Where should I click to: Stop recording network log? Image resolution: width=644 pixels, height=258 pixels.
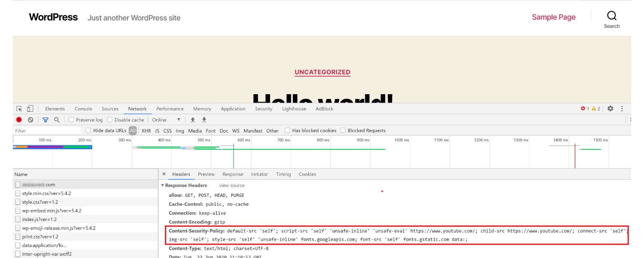(x=19, y=120)
